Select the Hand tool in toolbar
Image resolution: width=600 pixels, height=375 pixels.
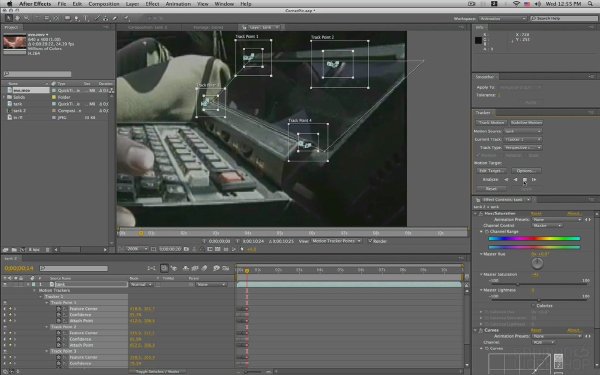[x=17, y=18]
